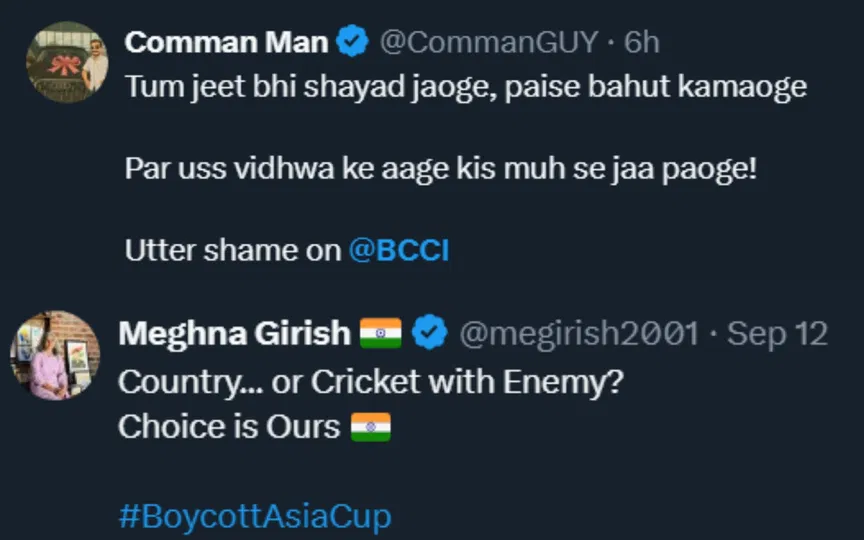This screenshot has width=864, height=540.
Task: Open the @megirish2001 handle
Action: [x=579, y=334]
